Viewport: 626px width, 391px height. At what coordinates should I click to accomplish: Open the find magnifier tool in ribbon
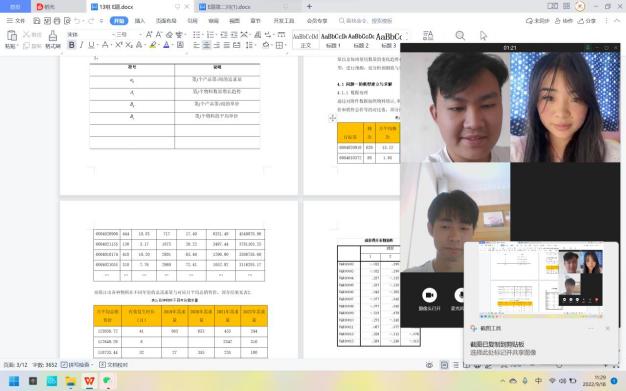(x=460, y=36)
